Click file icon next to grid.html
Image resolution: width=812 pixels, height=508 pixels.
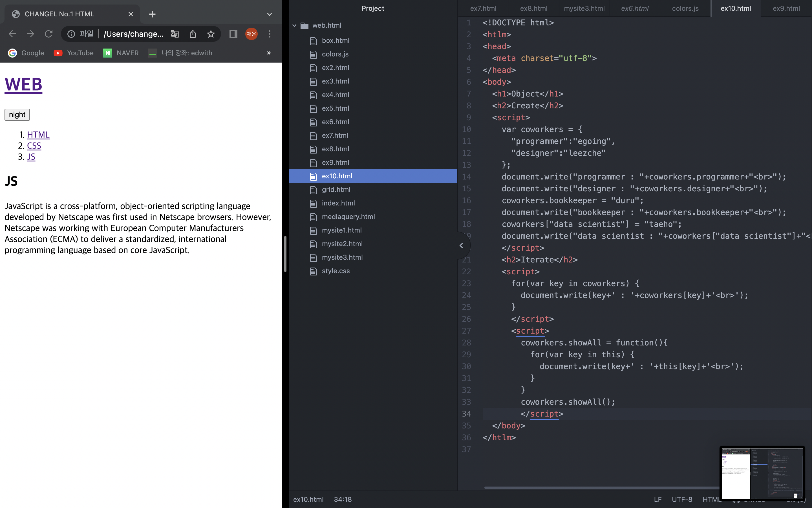coord(314,190)
